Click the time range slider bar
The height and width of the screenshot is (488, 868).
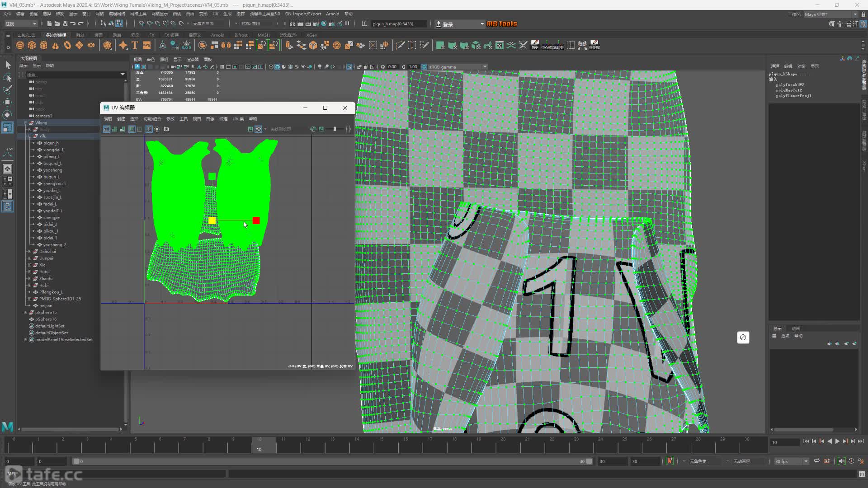(x=332, y=461)
